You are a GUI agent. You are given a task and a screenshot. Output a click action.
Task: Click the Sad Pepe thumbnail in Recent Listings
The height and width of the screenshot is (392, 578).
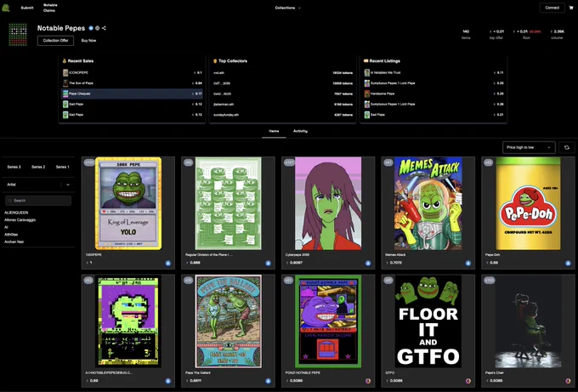(367, 115)
